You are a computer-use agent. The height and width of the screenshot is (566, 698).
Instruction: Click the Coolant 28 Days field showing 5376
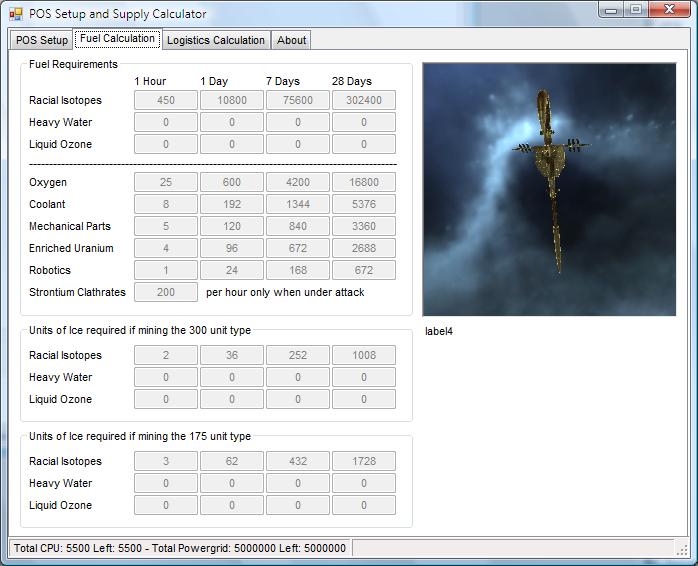point(364,204)
